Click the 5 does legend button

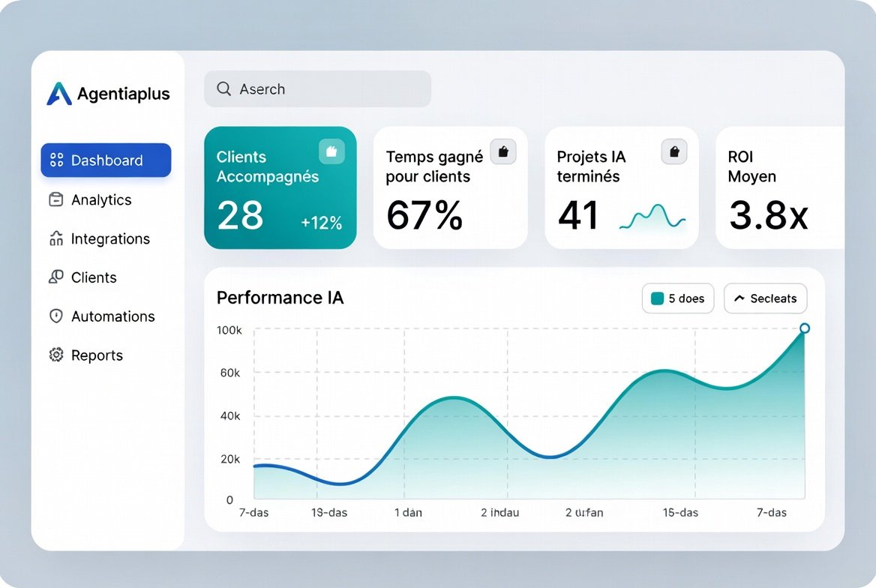[x=678, y=298]
